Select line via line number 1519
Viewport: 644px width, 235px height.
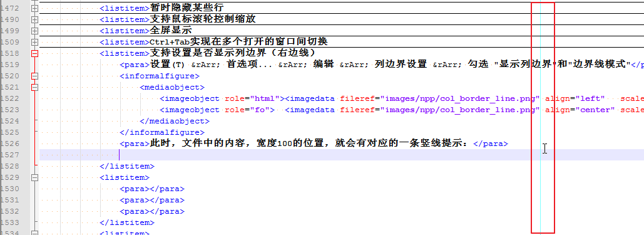pyautogui.click(x=9, y=65)
